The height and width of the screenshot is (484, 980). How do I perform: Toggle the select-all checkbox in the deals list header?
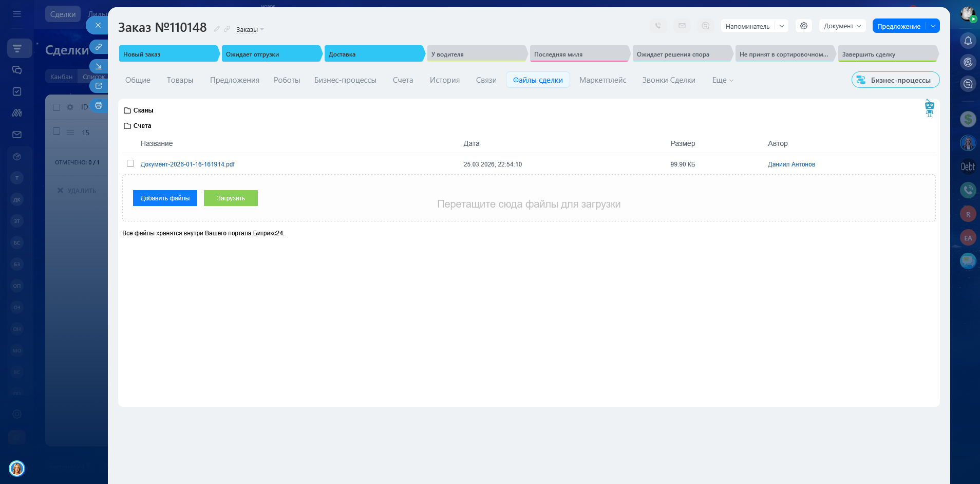click(x=56, y=107)
